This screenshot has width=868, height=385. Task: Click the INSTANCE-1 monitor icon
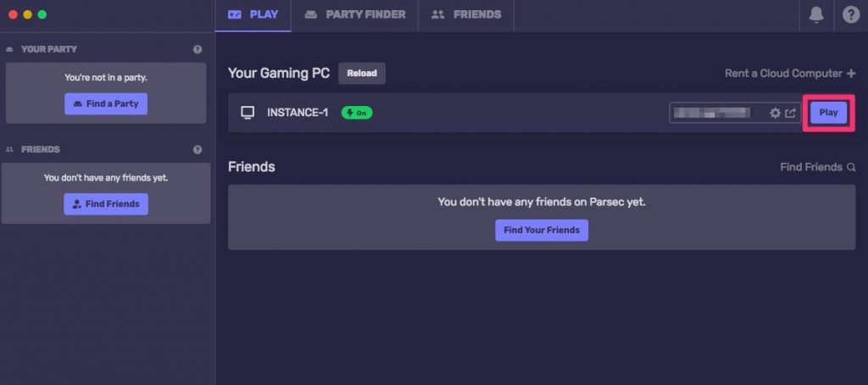point(248,113)
